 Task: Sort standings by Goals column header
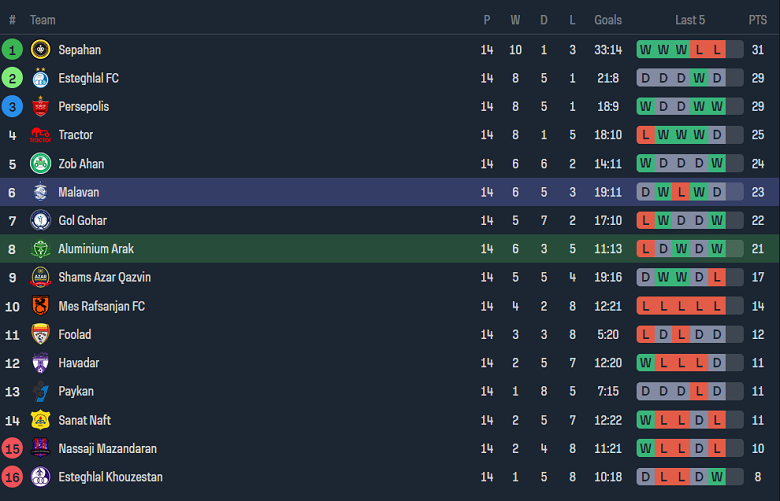tap(608, 20)
